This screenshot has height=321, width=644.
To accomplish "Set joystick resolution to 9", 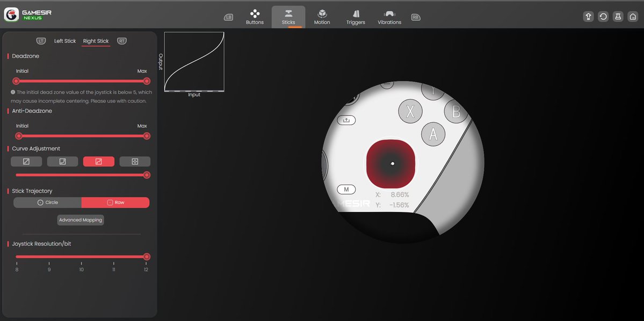I will tap(49, 269).
